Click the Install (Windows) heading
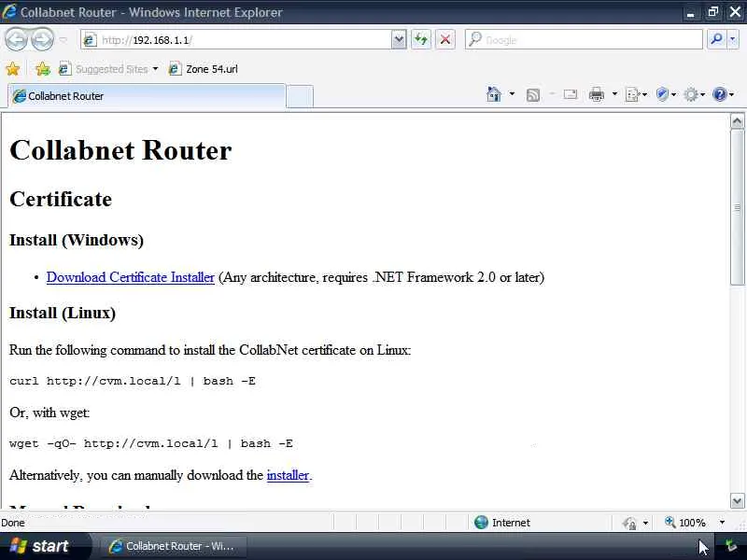The width and height of the screenshot is (747, 560). [77, 240]
